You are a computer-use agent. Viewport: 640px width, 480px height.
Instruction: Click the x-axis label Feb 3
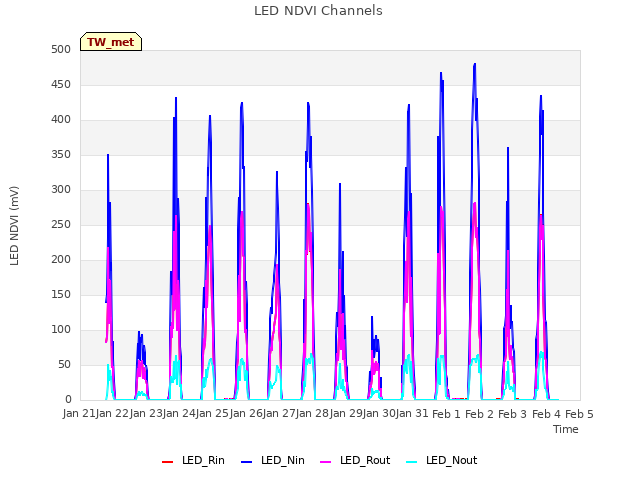pos(512,414)
